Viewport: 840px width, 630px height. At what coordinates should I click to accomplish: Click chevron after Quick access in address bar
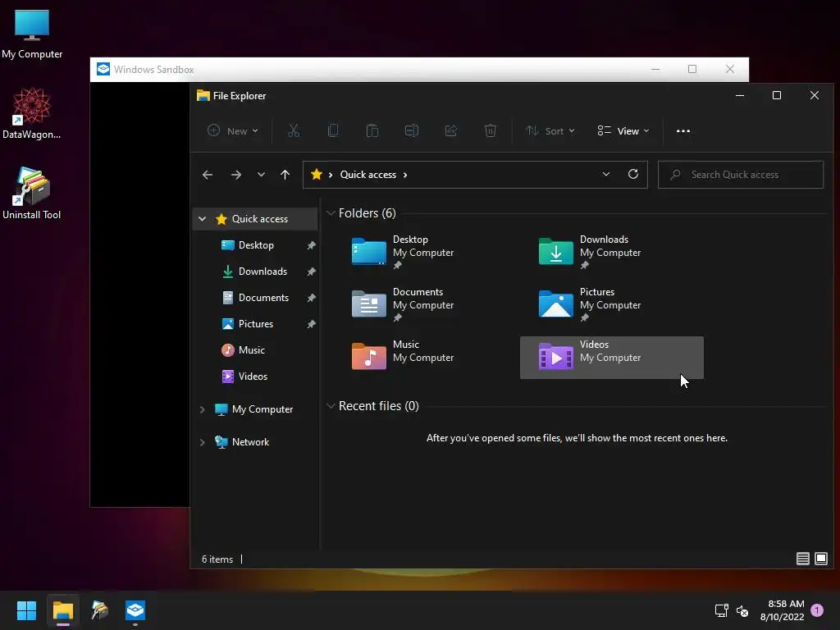405,175
